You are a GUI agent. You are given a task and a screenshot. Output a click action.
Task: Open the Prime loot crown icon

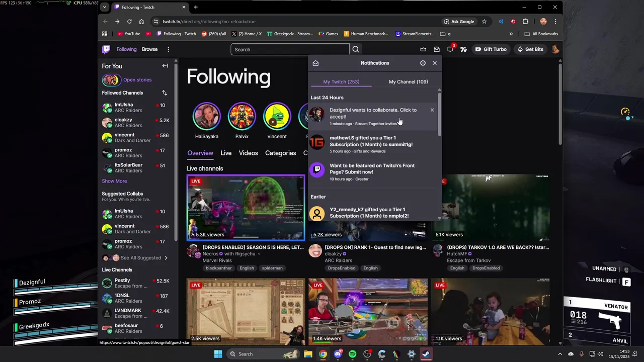click(423, 49)
